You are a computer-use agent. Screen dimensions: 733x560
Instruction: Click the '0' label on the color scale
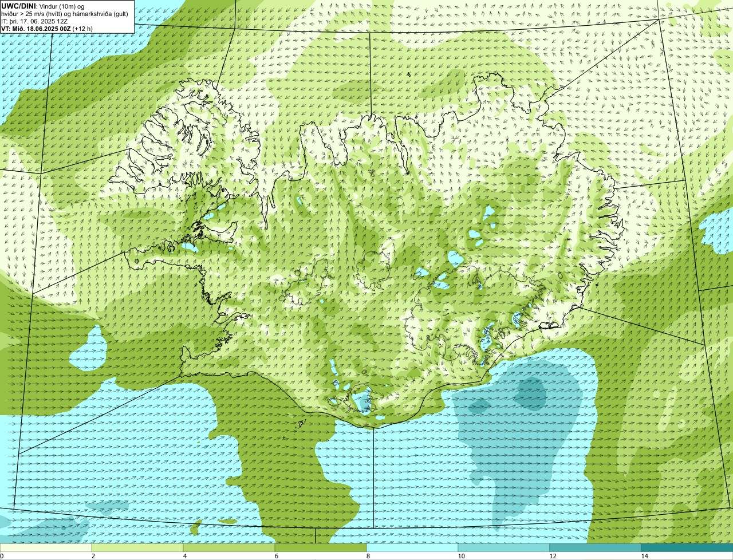pyautogui.click(x=2, y=556)
